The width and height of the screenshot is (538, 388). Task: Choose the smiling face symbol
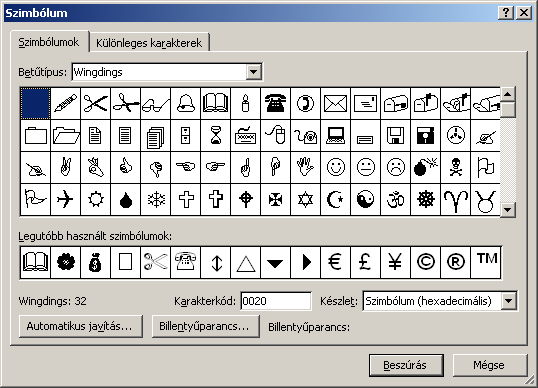(x=336, y=167)
